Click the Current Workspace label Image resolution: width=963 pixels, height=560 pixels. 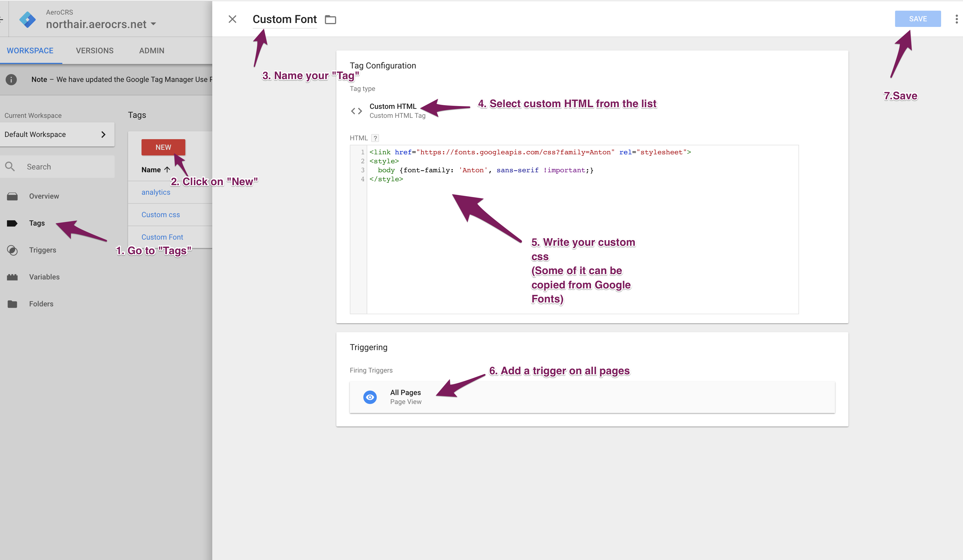[33, 115]
